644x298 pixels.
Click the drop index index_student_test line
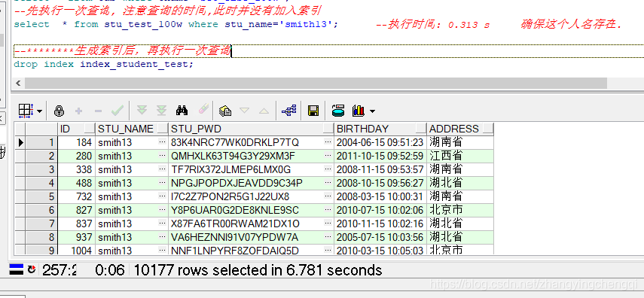click(x=103, y=64)
